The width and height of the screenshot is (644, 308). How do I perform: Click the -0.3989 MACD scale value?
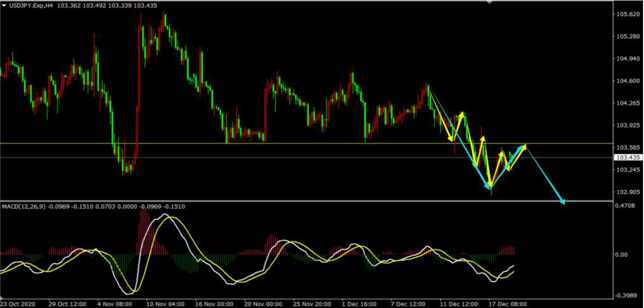(x=626, y=296)
